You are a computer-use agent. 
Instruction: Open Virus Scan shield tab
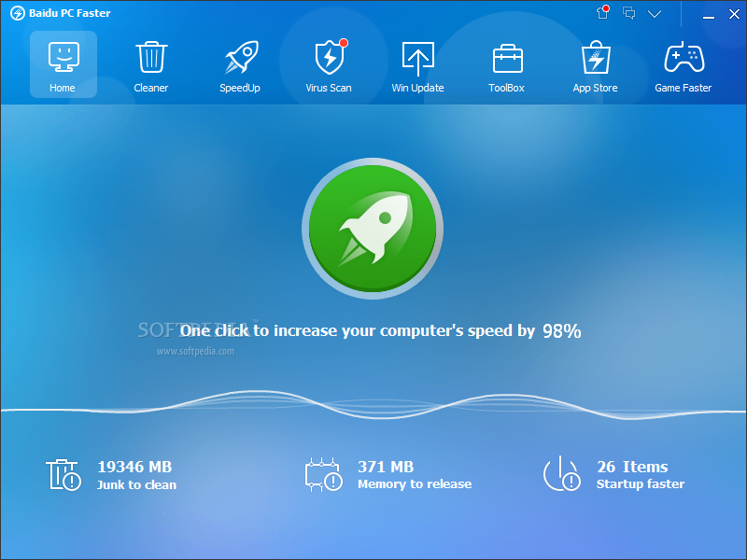(329, 66)
